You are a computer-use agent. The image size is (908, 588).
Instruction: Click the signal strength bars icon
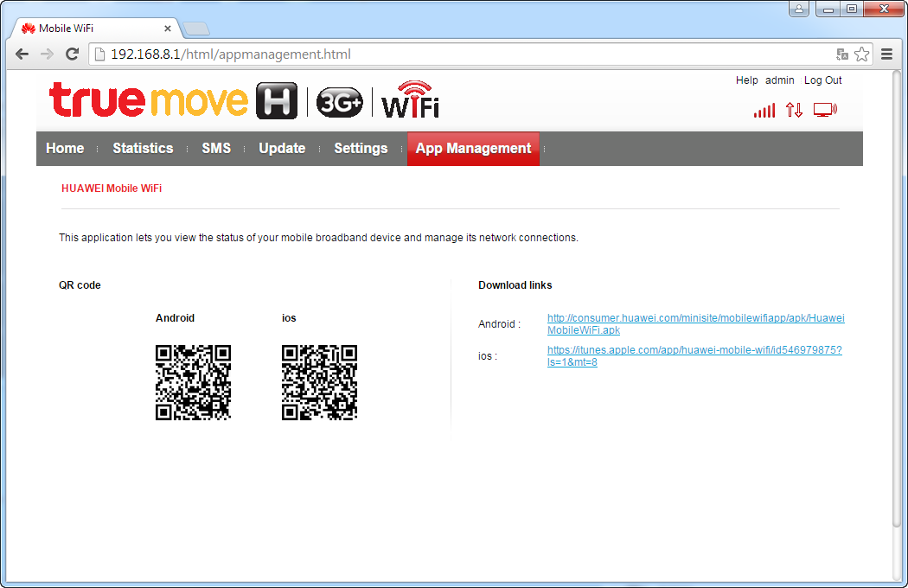764,110
